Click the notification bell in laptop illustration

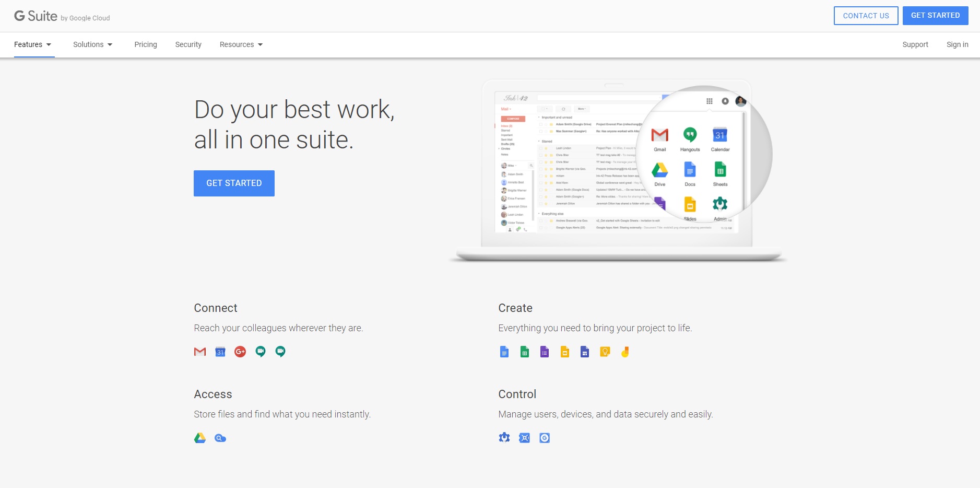pyautogui.click(x=725, y=101)
